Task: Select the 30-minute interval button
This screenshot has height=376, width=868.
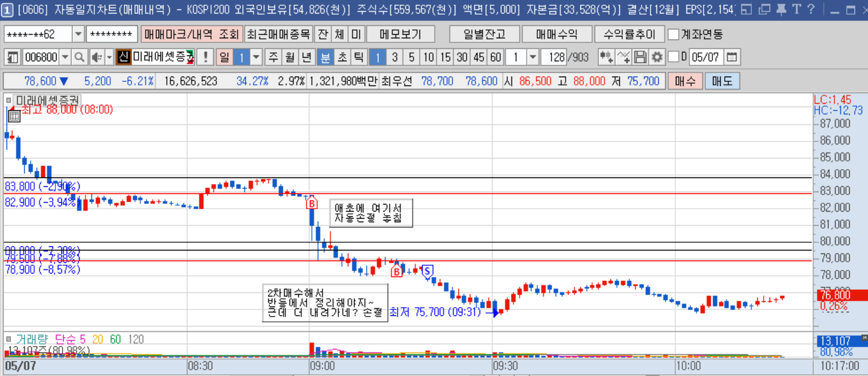Action: (463, 57)
